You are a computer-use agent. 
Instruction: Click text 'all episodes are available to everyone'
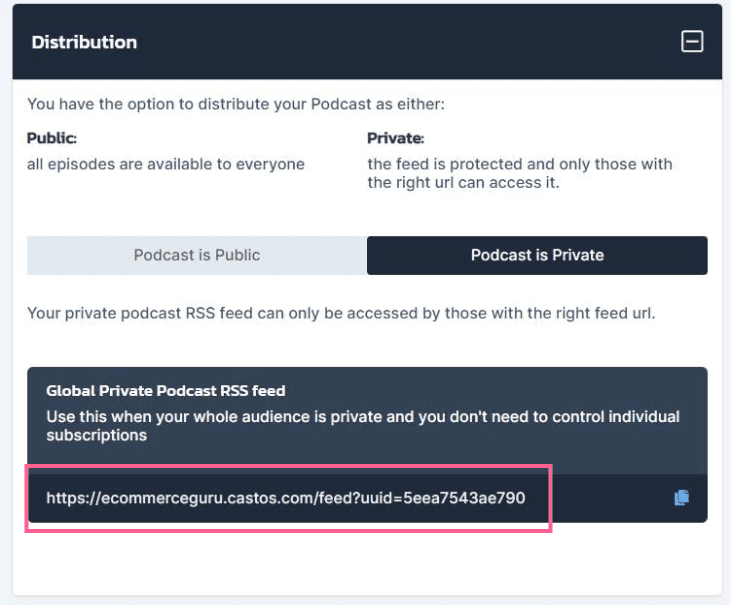(166, 164)
